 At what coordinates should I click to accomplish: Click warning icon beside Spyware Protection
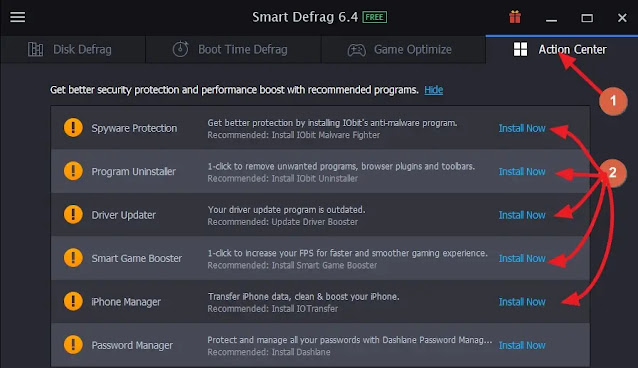[73, 127]
